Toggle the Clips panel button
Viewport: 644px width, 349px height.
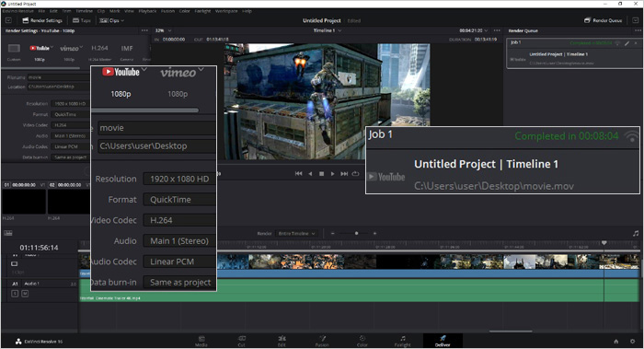(x=111, y=20)
